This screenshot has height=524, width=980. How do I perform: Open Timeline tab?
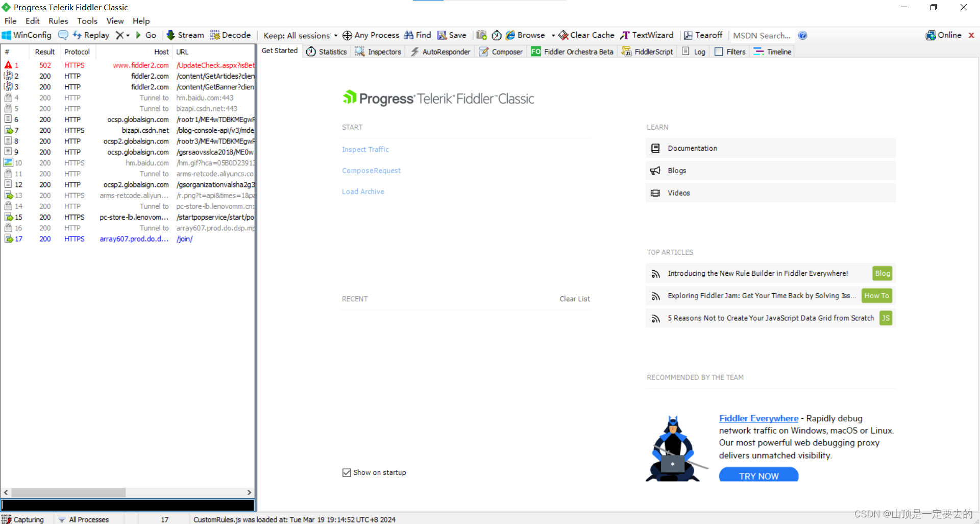[x=773, y=52]
